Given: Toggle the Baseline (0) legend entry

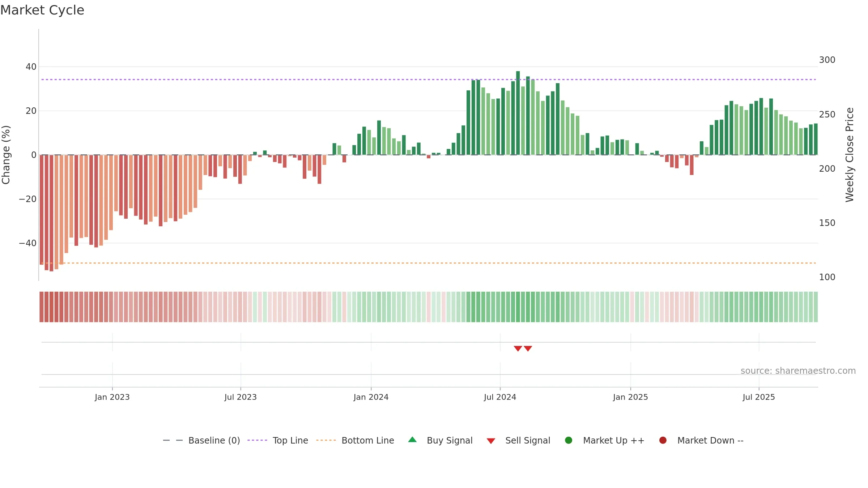Looking at the screenshot, I should 201,440.
